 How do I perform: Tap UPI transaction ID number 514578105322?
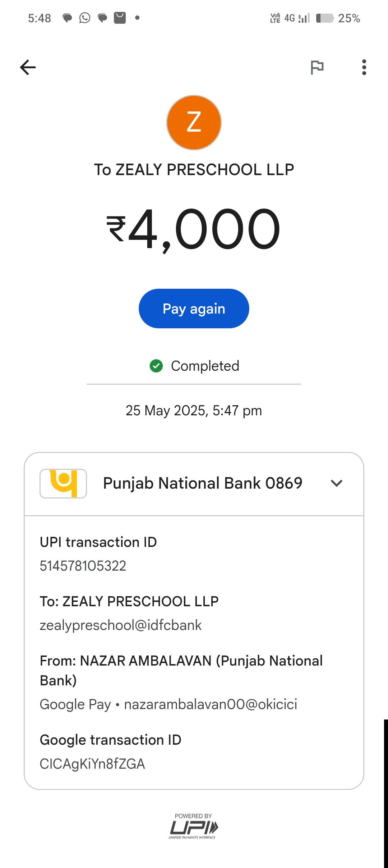pyautogui.click(x=83, y=566)
